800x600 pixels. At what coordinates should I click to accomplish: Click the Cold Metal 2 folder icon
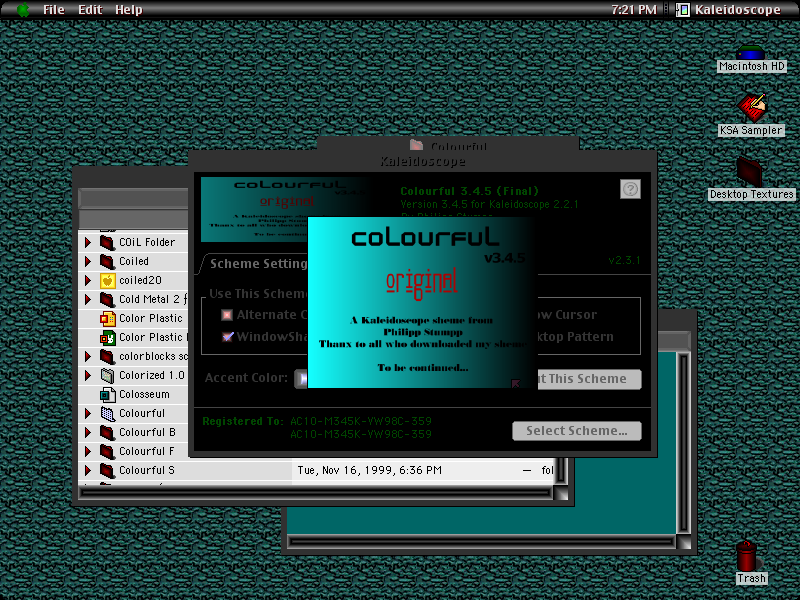[107, 299]
